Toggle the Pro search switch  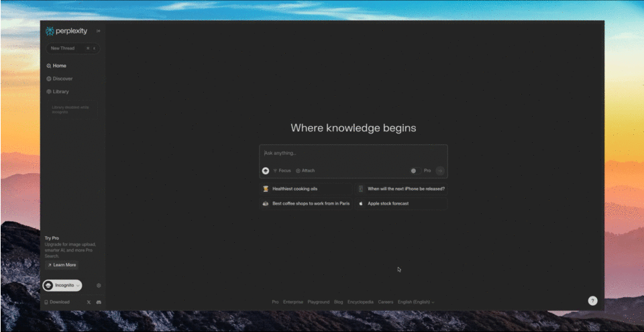click(415, 171)
